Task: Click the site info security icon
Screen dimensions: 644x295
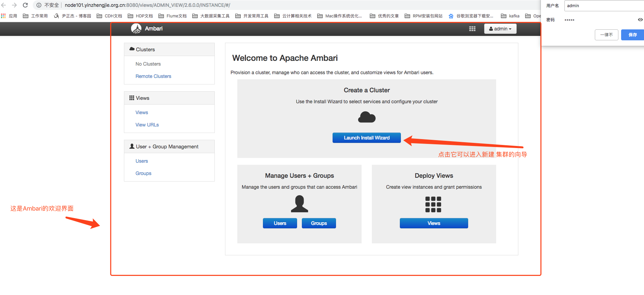Action: [39, 5]
